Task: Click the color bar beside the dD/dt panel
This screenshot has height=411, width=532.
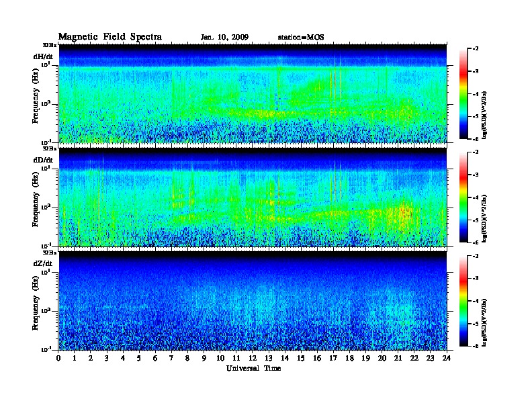Action: (463, 197)
